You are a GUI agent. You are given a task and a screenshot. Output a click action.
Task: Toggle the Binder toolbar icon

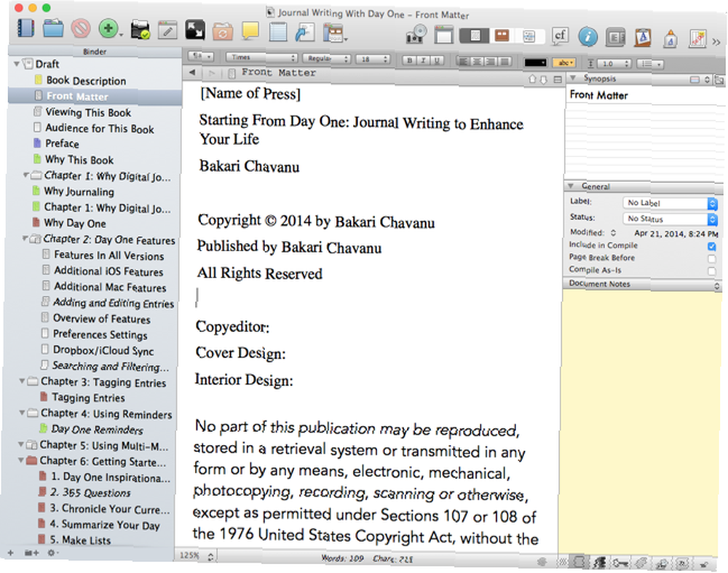tap(25, 28)
